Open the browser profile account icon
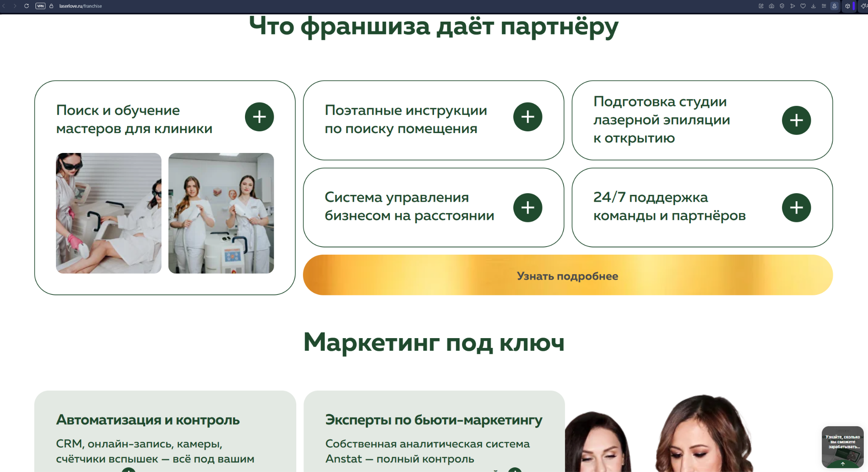Image resolution: width=868 pixels, height=472 pixels. tap(834, 6)
